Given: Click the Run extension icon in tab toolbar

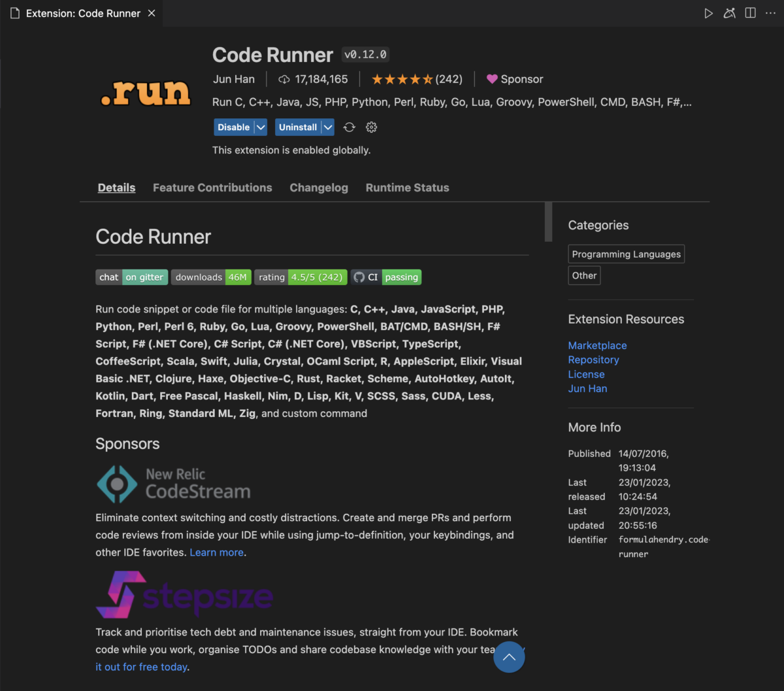Looking at the screenshot, I should pyautogui.click(x=709, y=13).
